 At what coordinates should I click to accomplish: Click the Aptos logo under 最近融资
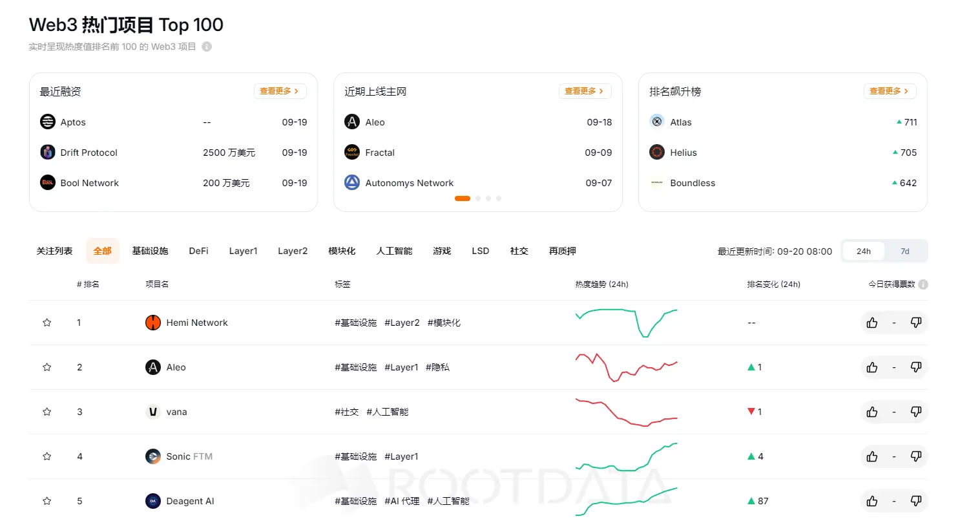pos(47,122)
